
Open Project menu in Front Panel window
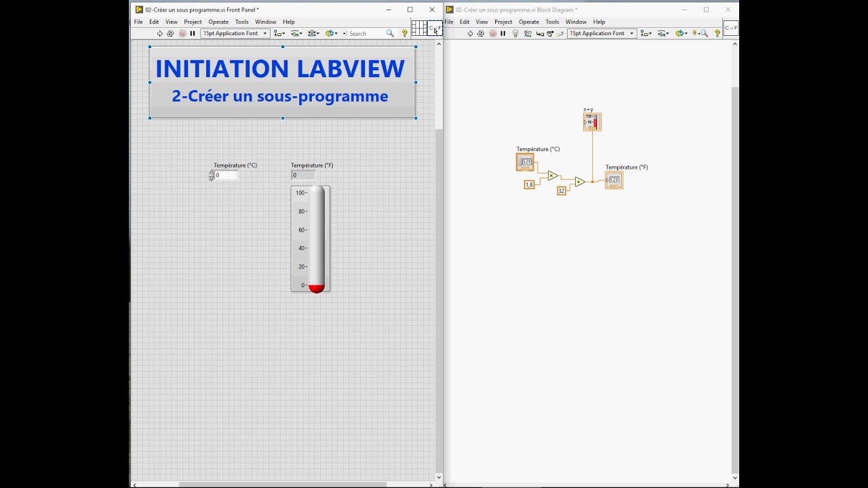coord(193,22)
